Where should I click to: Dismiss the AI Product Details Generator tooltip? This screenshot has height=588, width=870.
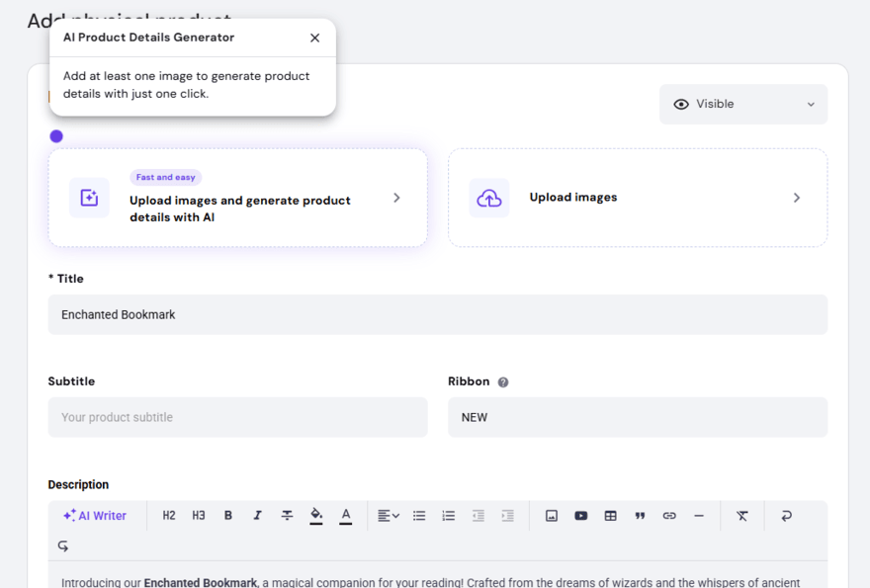(314, 38)
